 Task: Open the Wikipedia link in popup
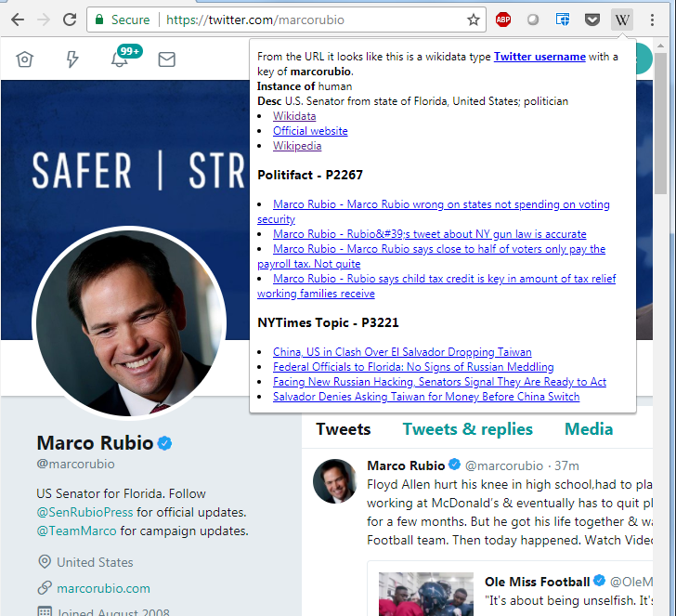297,146
